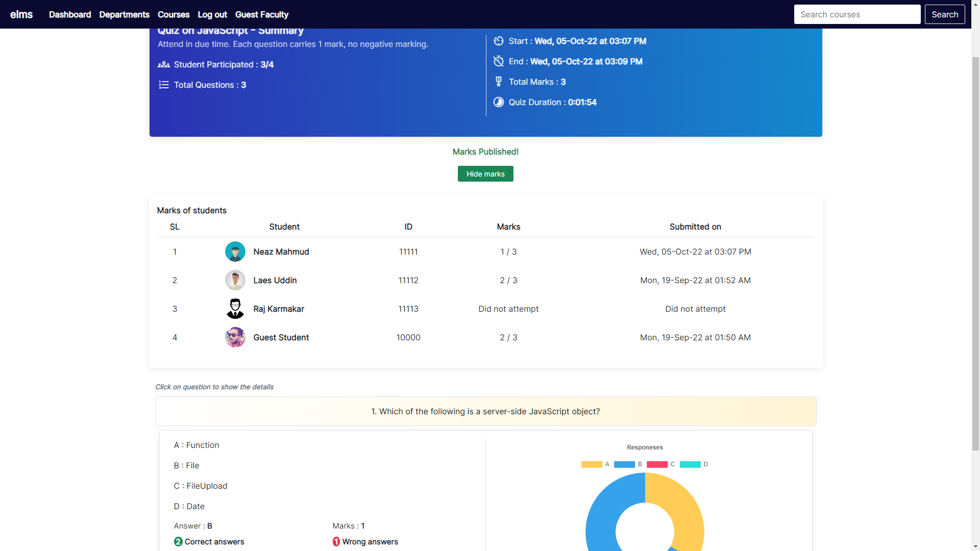Click the Hide marks button

click(485, 174)
